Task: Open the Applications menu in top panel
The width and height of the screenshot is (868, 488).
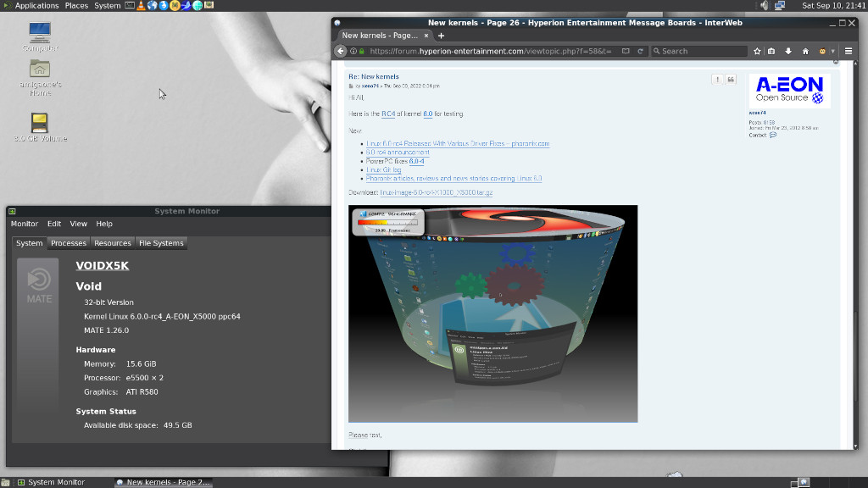Action: 36,6
